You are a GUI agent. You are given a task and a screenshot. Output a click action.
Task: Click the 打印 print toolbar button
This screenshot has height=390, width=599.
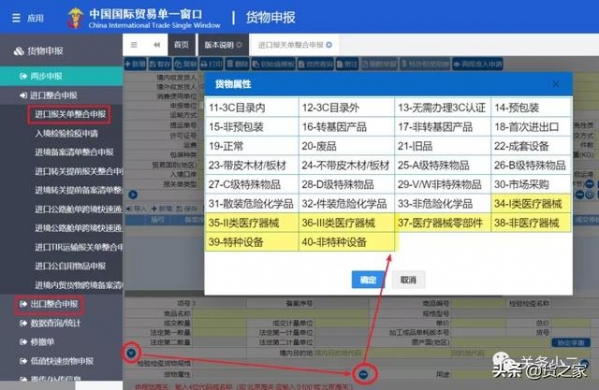[211, 64]
